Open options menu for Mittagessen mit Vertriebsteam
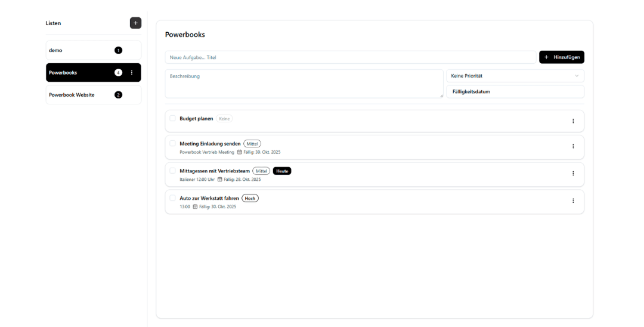Viewport: 644px width, 327px height. pyautogui.click(x=573, y=174)
